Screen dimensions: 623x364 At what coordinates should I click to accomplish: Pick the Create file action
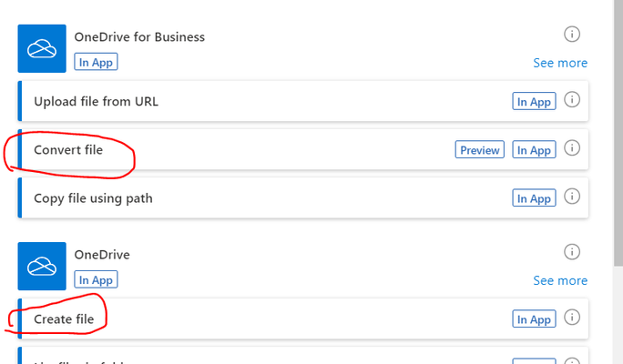64,319
